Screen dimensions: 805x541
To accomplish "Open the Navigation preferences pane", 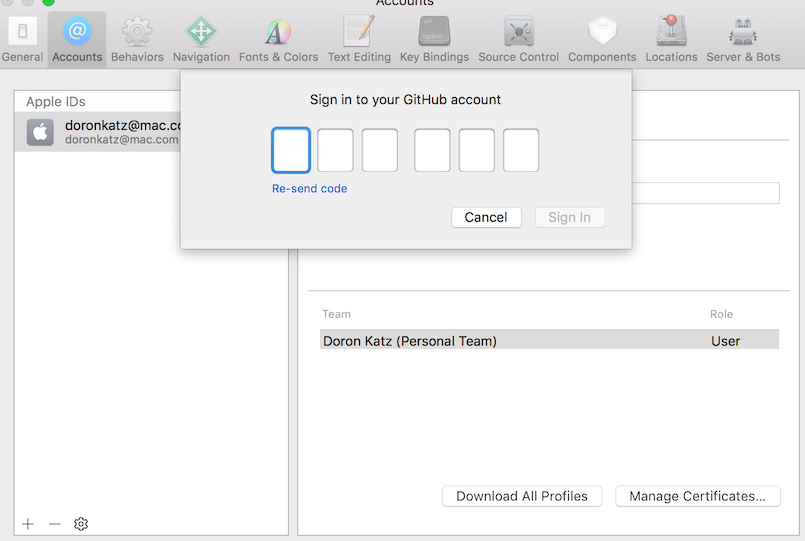I will tap(201, 40).
